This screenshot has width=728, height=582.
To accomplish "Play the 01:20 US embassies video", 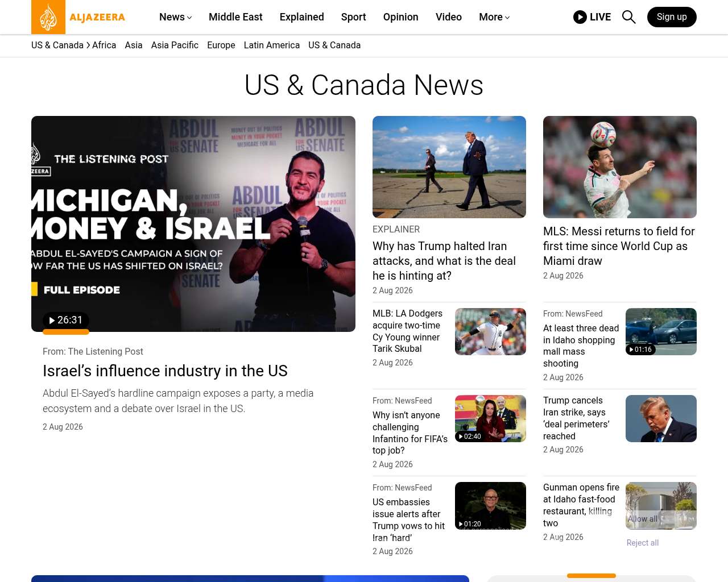I will click(x=470, y=524).
